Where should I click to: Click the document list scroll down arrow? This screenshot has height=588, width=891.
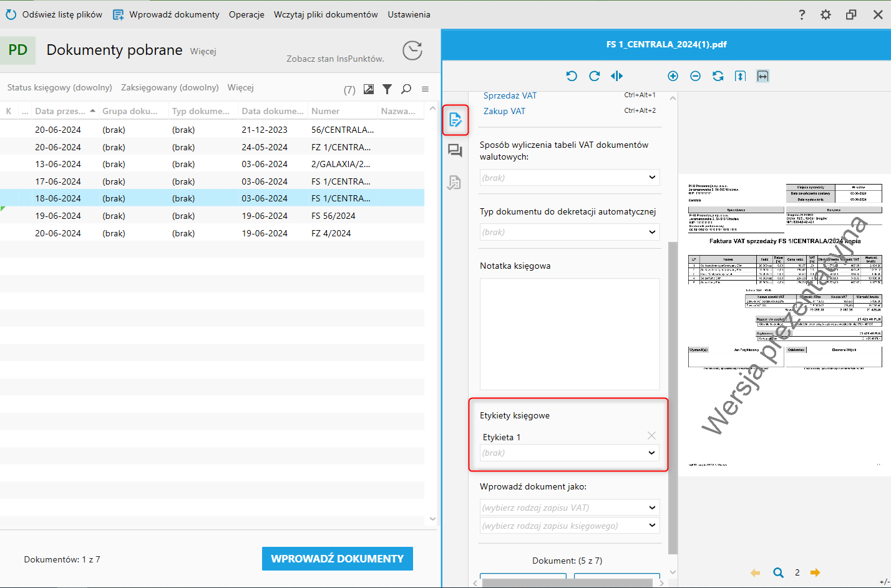(x=432, y=519)
